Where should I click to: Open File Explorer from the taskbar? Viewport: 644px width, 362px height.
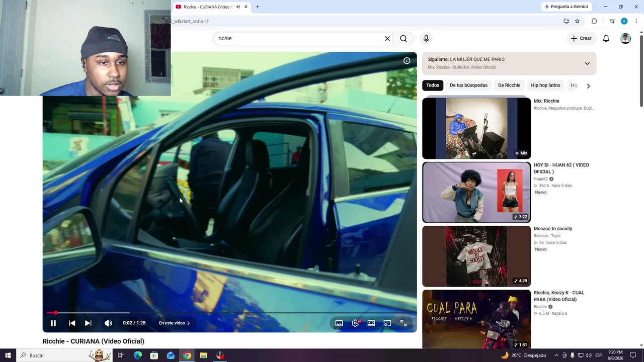click(x=203, y=355)
